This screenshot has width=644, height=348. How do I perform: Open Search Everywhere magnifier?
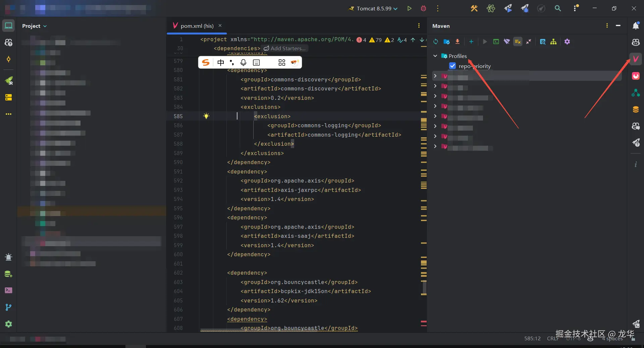point(558,8)
